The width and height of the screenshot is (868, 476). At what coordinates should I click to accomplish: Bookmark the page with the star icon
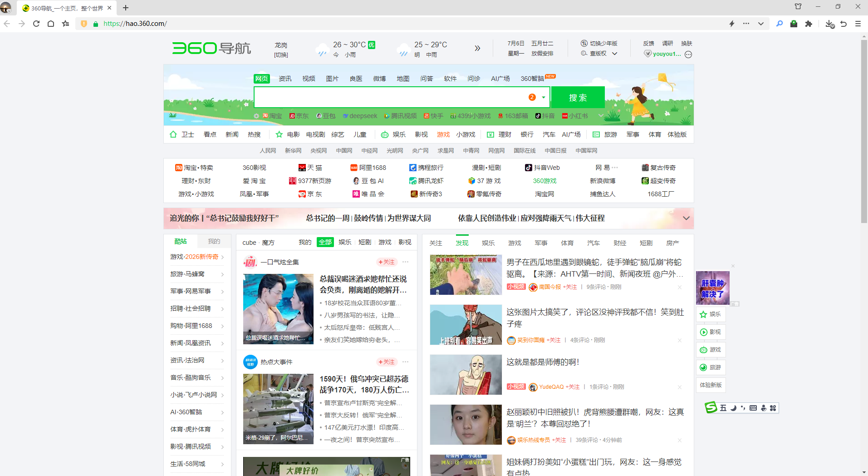pyautogui.click(x=66, y=24)
